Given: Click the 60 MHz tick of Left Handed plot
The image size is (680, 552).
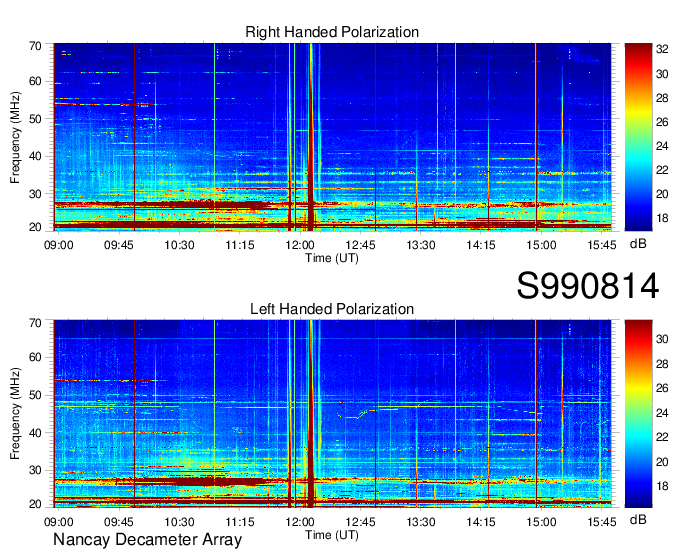Looking at the screenshot, I should 35,357.
